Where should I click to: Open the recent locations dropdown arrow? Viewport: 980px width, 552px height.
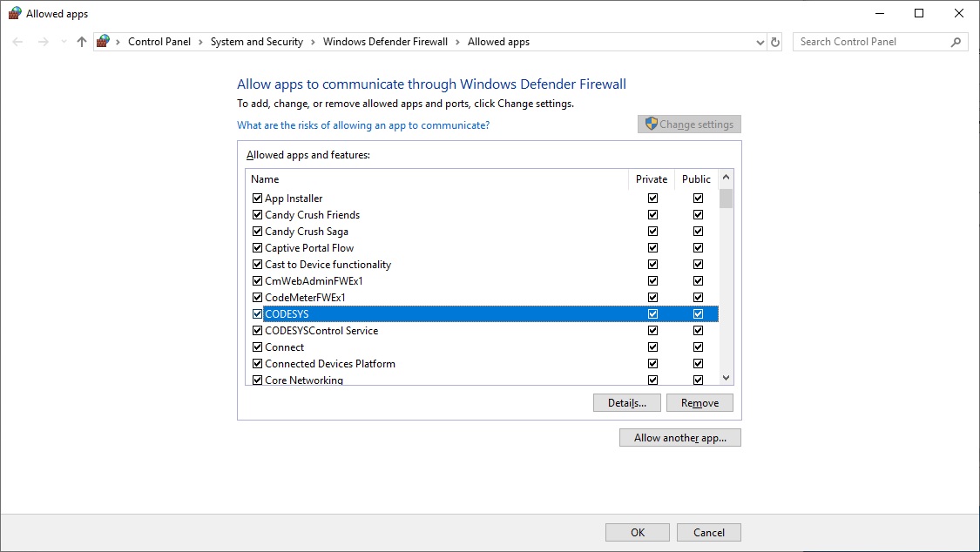click(x=63, y=42)
